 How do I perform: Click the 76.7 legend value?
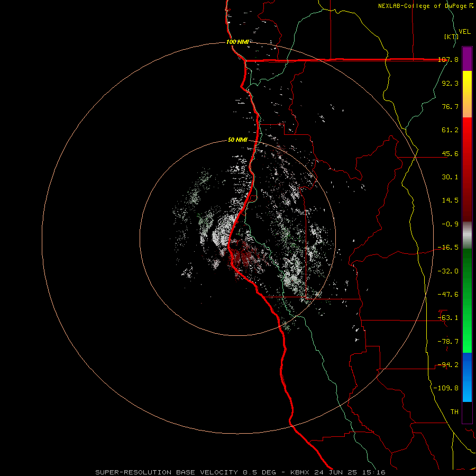tap(450, 106)
